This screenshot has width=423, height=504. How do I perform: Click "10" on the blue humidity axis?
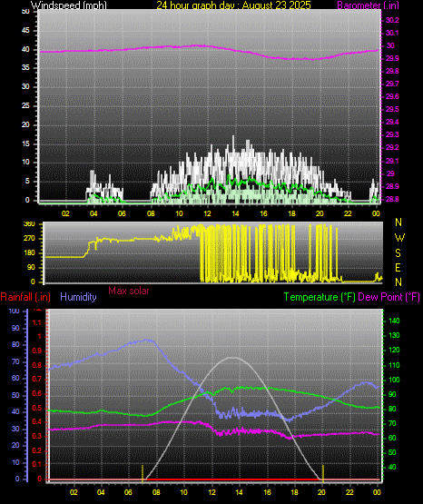15,462
